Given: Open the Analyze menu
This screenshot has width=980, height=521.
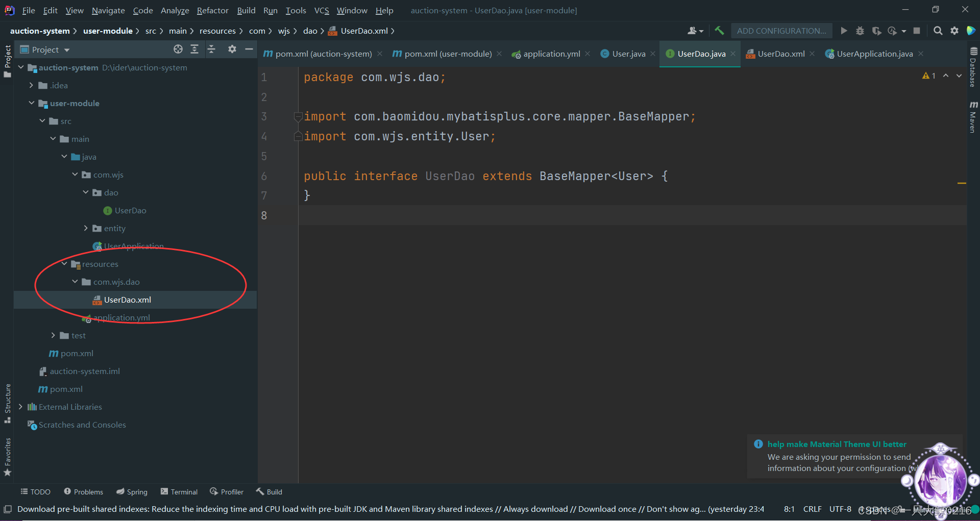Looking at the screenshot, I should pos(175,10).
